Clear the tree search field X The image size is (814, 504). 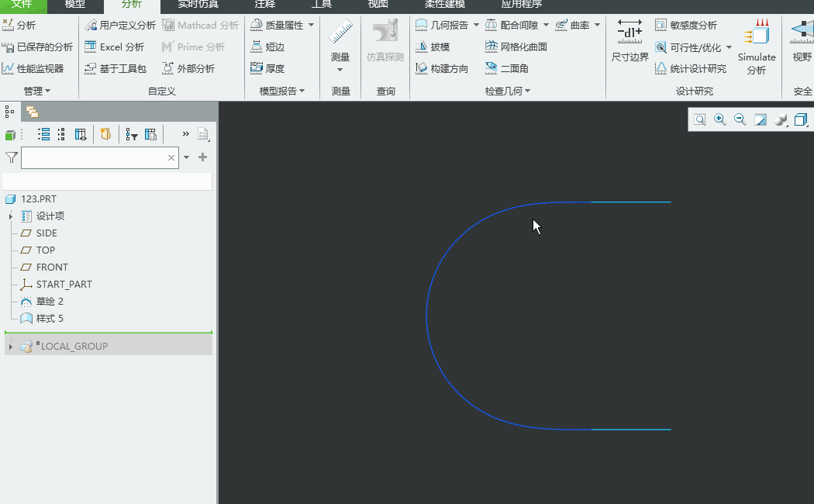click(171, 158)
